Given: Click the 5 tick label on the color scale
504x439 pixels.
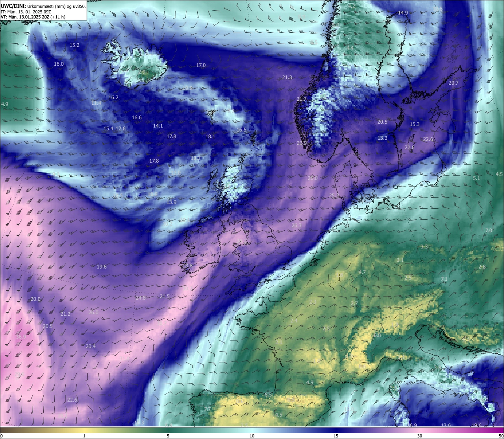Looking at the screenshot, I should click(x=168, y=436).
